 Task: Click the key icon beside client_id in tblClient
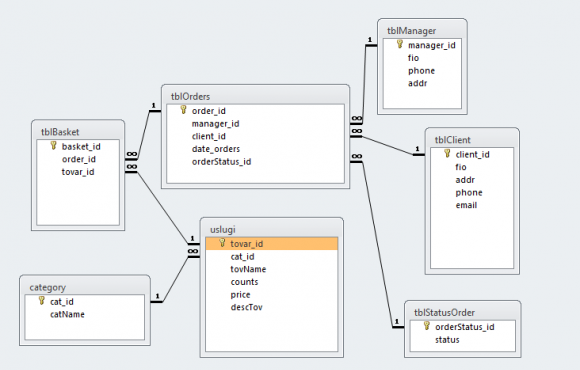[447, 153]
